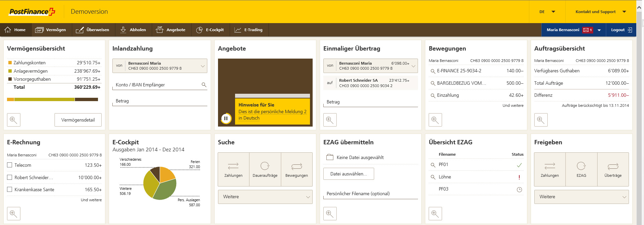Open magnifier button in Einmaliger Übertrag tile
Screen dimensions: 644x225
click(330, 120)
